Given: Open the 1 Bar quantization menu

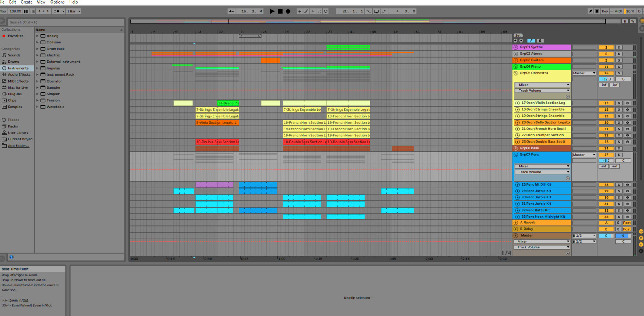Looking at the screenshot, I should click(74, 11).
